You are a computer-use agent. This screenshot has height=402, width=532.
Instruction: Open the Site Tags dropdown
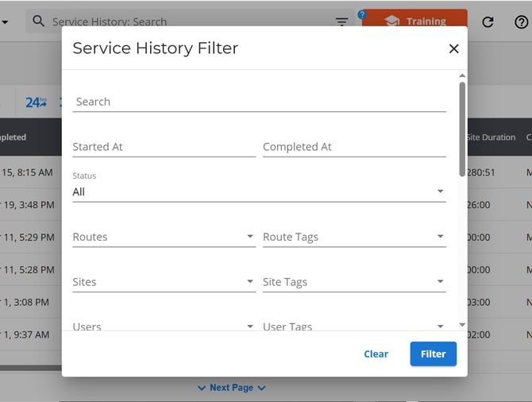[x=354, y=282]
